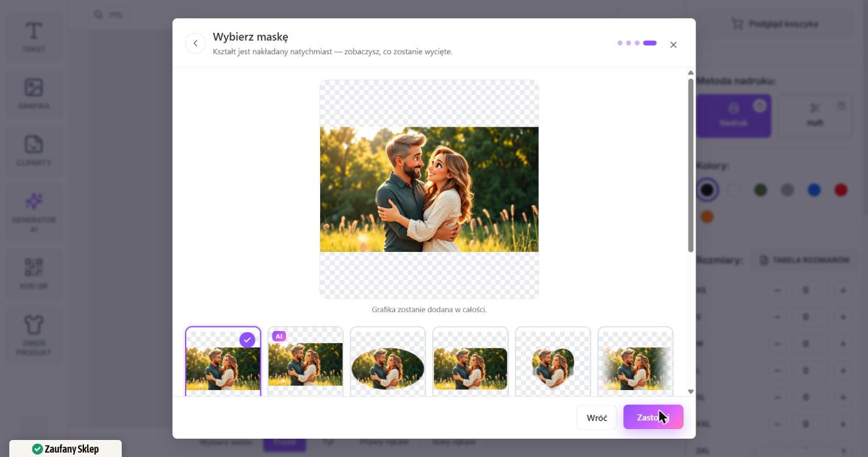Switch to the Prawy rękaw view tab
The width and height of the screenshot is (868, 457).
click(383, 442)
